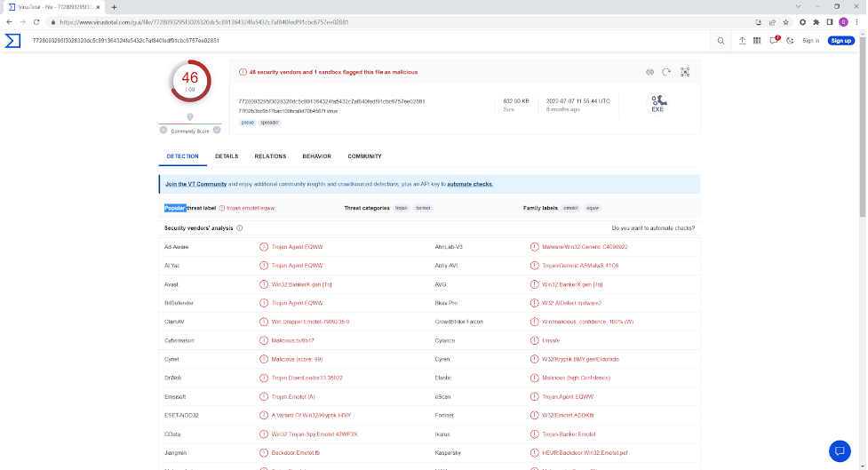The width and height of the screenshot is (868, 470).
Task: Vote negative with the X community score button
Action: point(163,130)
